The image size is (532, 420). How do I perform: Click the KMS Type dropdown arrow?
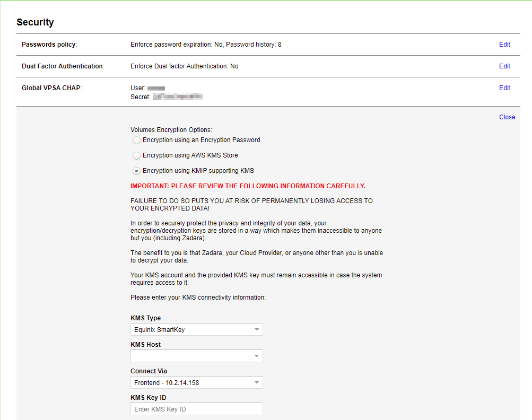click(x=257, y=329)
